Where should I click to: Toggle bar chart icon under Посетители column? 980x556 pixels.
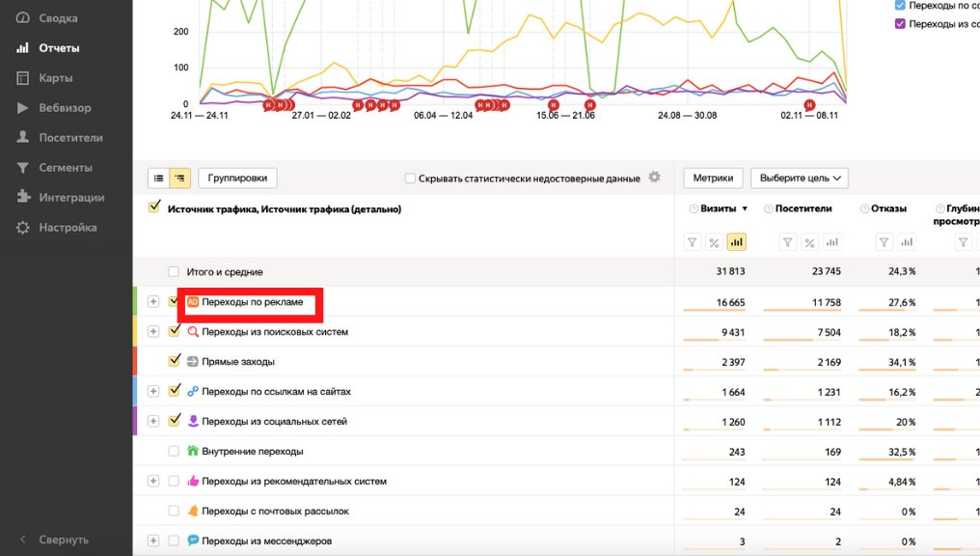pos(831,242)
